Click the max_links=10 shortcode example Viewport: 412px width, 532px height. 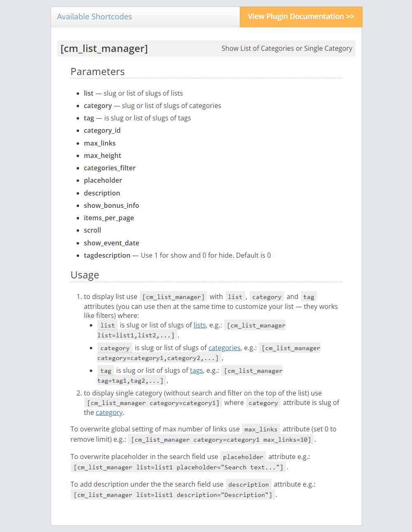[221, 440]
